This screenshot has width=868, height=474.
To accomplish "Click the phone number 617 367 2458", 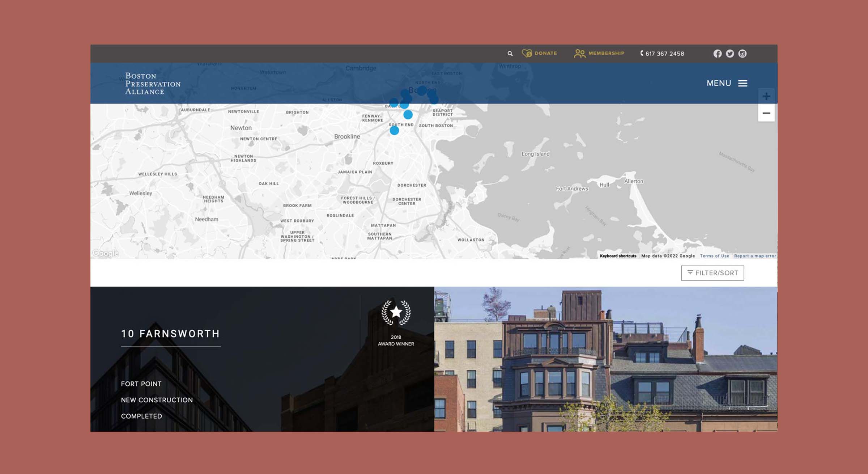I will pos(665,54).
